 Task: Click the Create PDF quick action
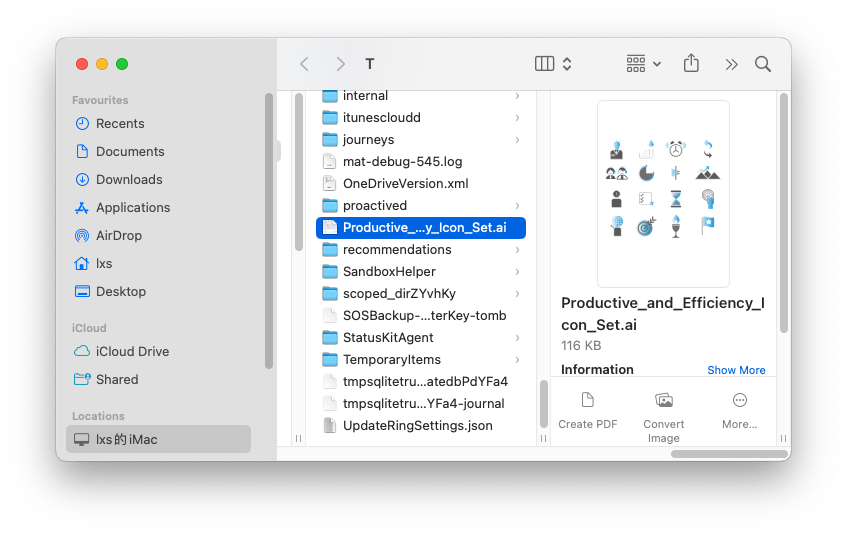588,410
